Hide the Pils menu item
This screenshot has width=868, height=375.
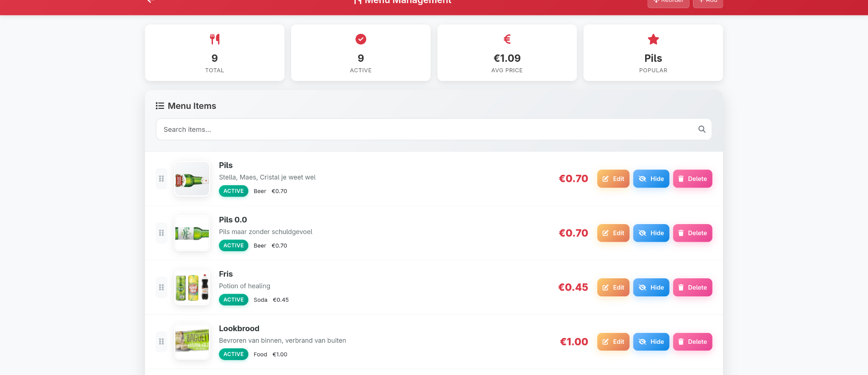[651, 178]
